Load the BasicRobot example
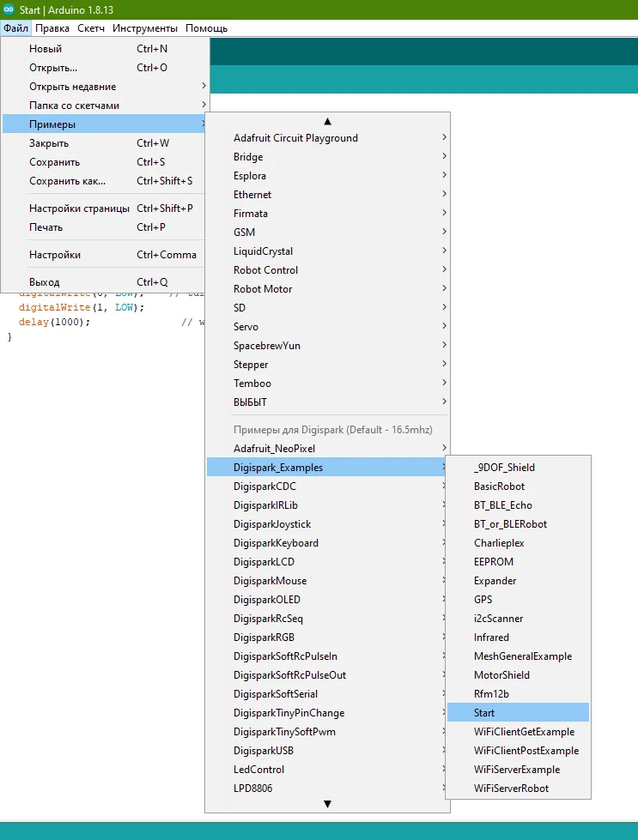 coord(519,486)
